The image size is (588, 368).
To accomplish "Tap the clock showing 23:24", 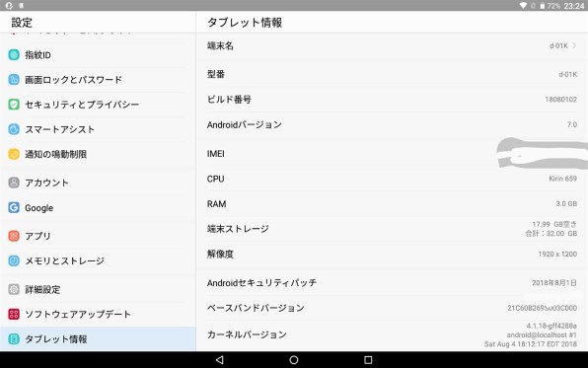I will [x=574, y=6].
